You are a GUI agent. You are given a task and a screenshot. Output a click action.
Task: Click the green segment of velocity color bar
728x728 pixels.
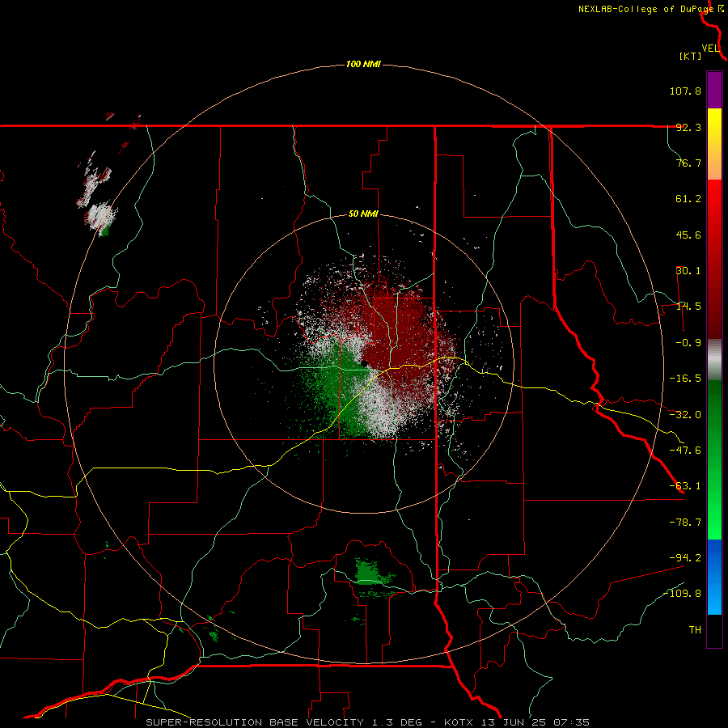(x=714, y=459)
